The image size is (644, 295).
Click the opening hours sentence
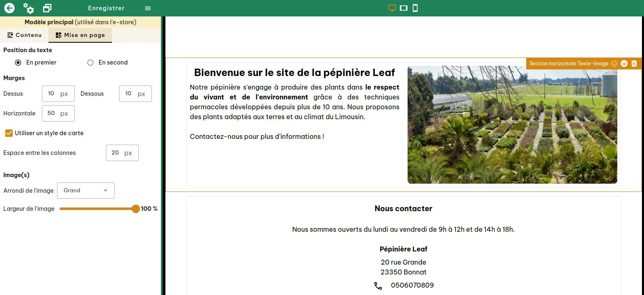click(x=403, y=229)
